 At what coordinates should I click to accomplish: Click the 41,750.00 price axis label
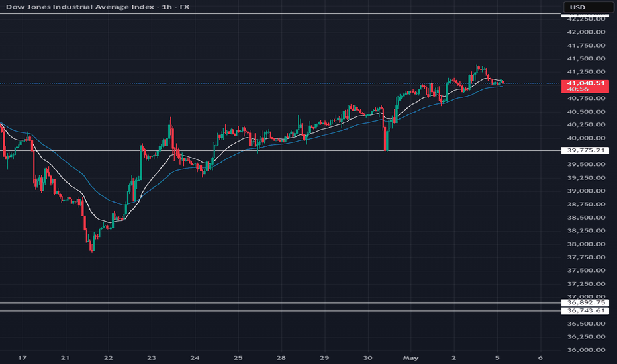(x=586, y=45)
